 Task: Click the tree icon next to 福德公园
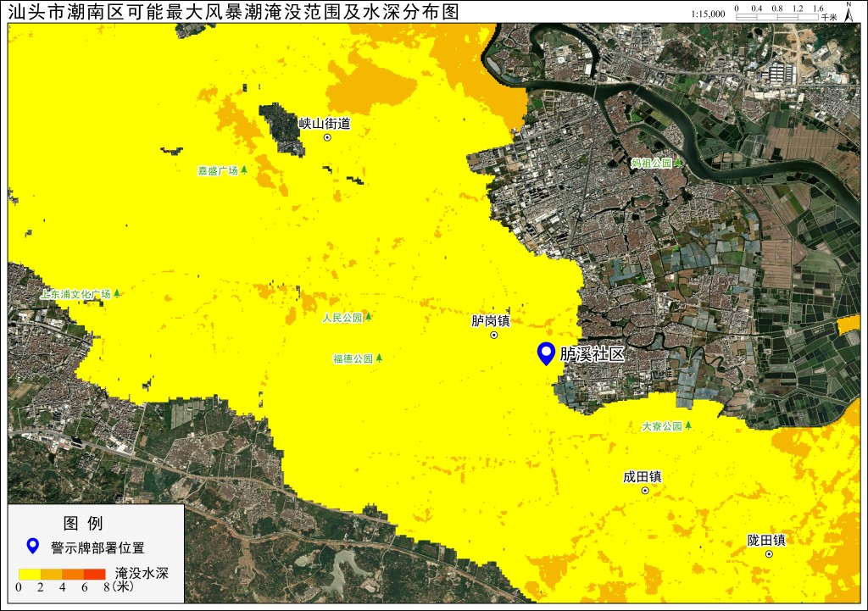pos(379,358)
